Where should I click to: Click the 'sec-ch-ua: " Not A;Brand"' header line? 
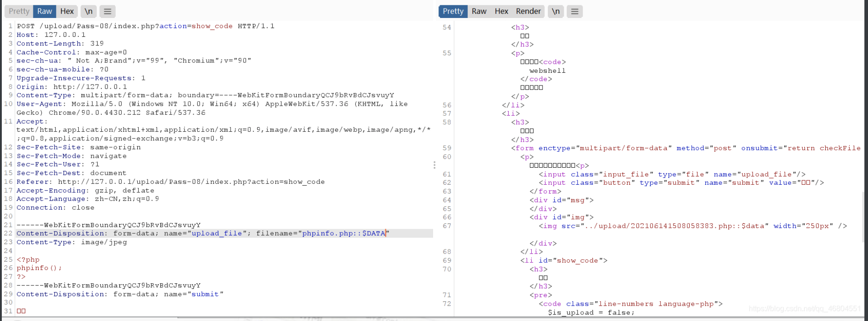click(x=134, y=61)
